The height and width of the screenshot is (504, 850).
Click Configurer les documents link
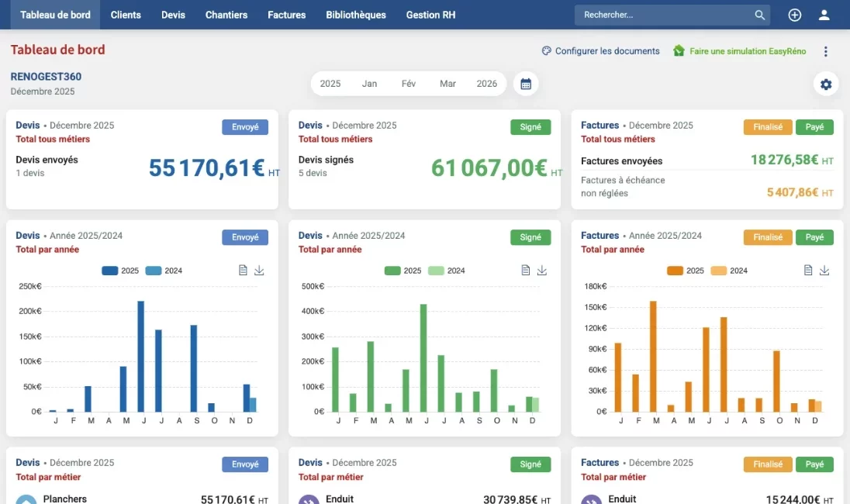point(600,51)
